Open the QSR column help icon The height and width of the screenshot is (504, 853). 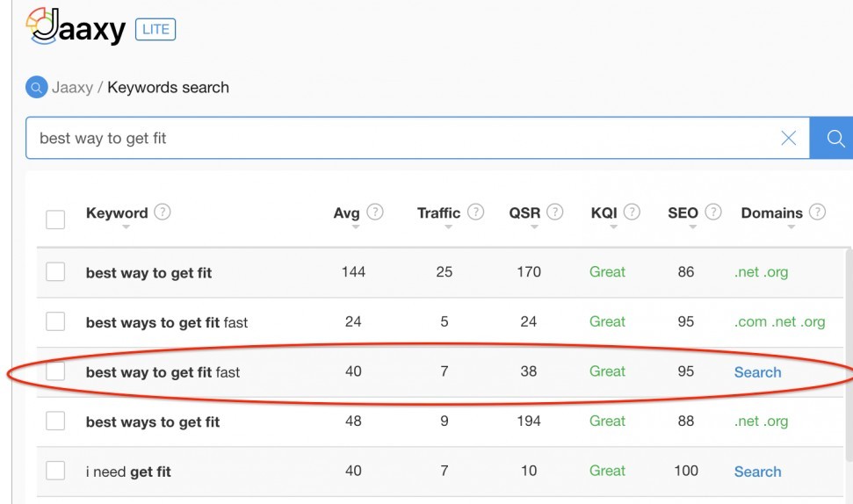click(x=554, y=212)
